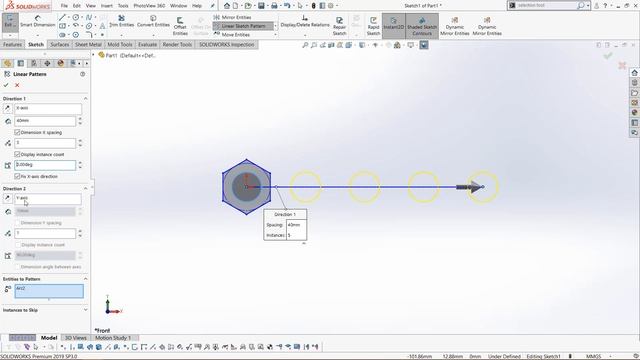Open the Tools menu
This screenshot has width=640, height=360.
pos(123,6)
